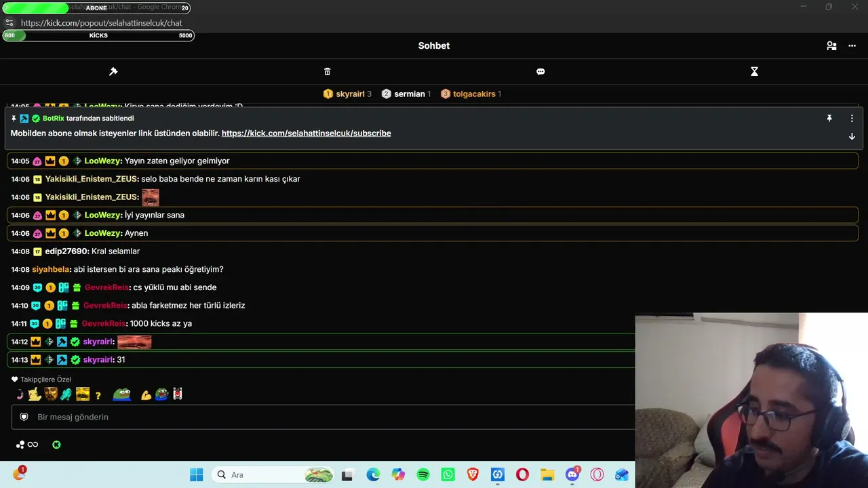Open Microsoft Edge from taskbar
This screenshot has height=488, width=868.
coord(373,474)
